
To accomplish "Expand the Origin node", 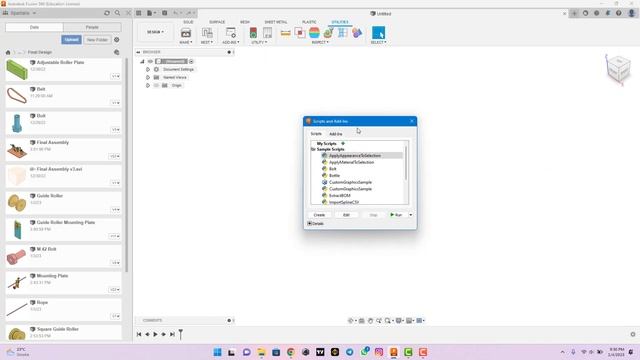I will click(x=148, y=86).
